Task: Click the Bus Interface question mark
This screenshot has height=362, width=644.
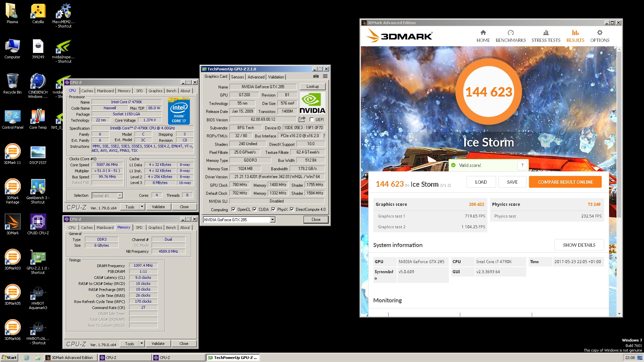Action: point(324,136)
